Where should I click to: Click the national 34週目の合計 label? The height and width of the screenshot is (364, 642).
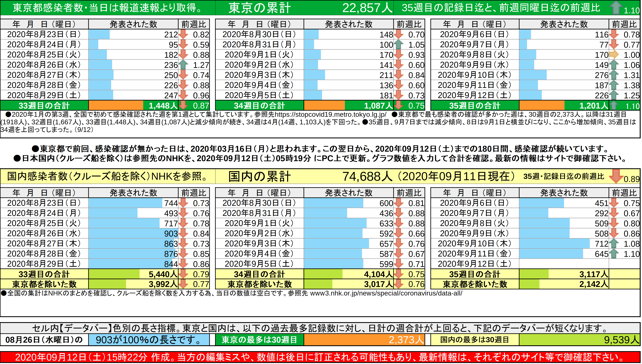tap(260, 274)
